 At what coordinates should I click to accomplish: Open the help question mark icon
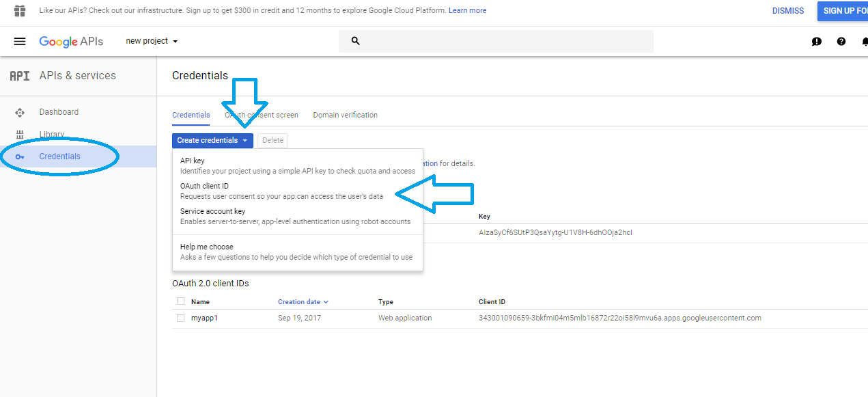click(x=841, y=42)
